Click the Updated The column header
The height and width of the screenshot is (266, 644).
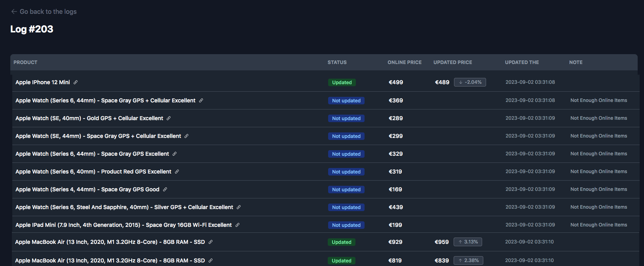(x=522, y=62)
